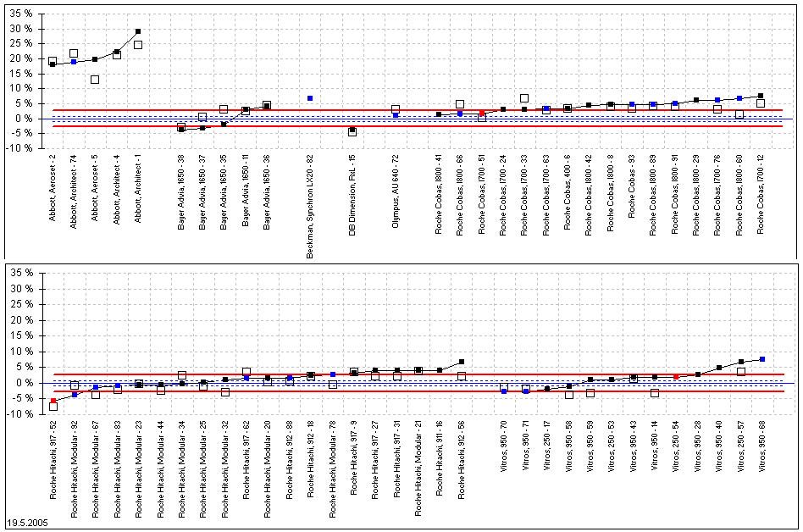Click label 'Roche Hitachi, Modular - 32'

point(224,469)
